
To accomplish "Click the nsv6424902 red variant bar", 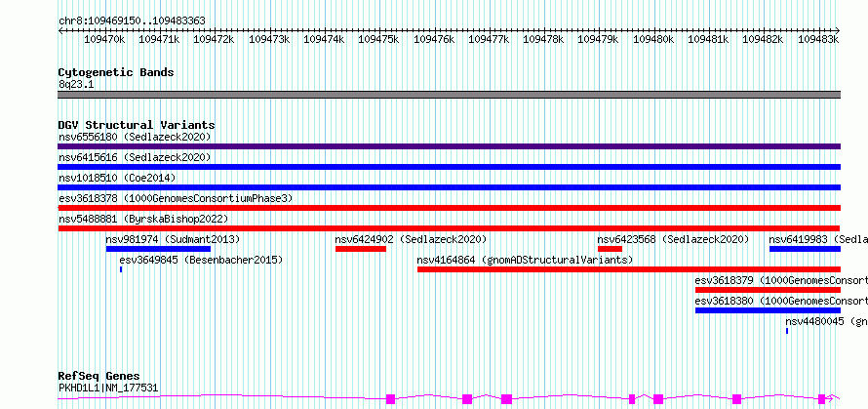I will pyautogui.click(x=361, y=249).
